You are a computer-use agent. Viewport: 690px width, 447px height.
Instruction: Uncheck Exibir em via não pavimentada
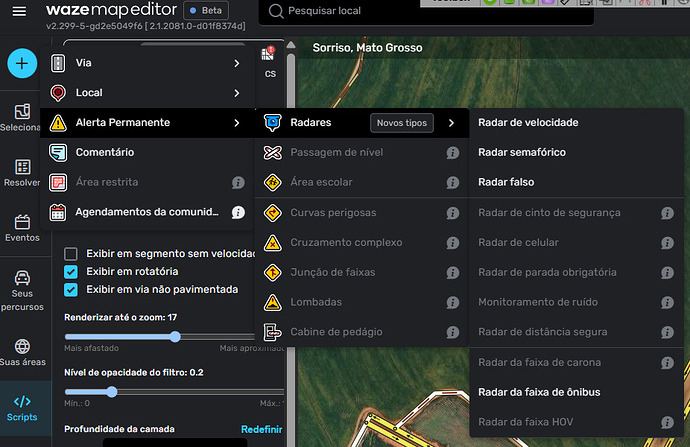71,290
